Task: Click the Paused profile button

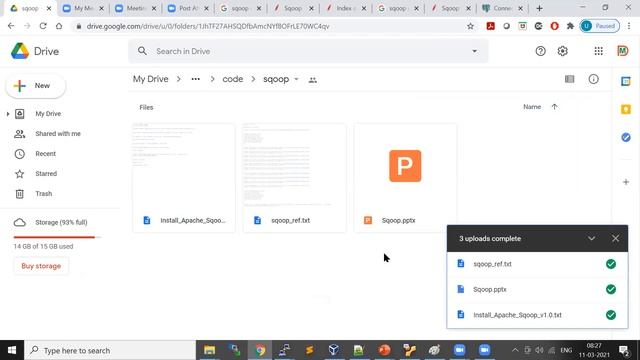Action: coord(600,26)
